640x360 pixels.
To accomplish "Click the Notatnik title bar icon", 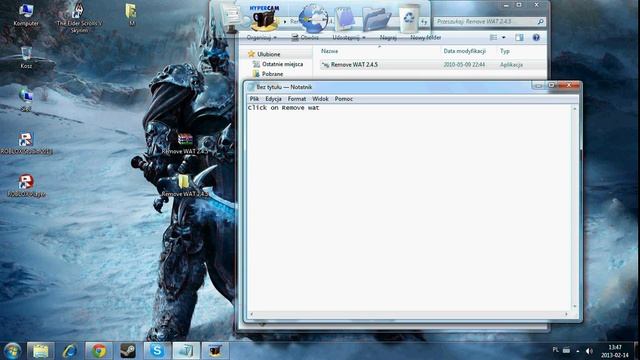I will [251, 87].
